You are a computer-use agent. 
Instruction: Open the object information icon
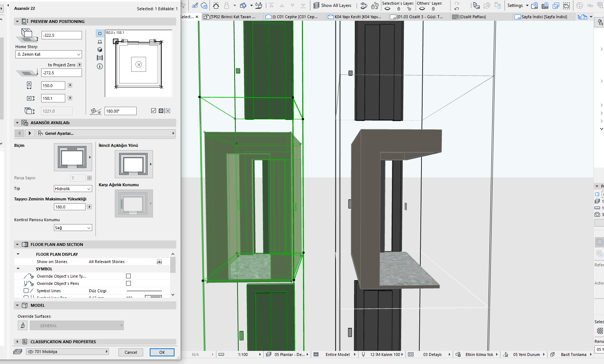(100, 66)
